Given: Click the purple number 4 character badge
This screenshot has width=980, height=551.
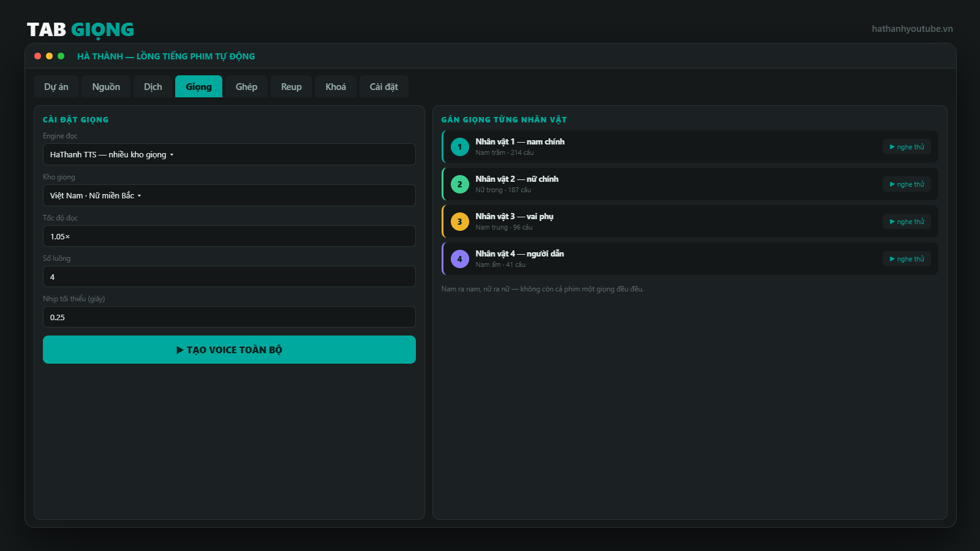Looking at the screenshot, I should (460, 259).
